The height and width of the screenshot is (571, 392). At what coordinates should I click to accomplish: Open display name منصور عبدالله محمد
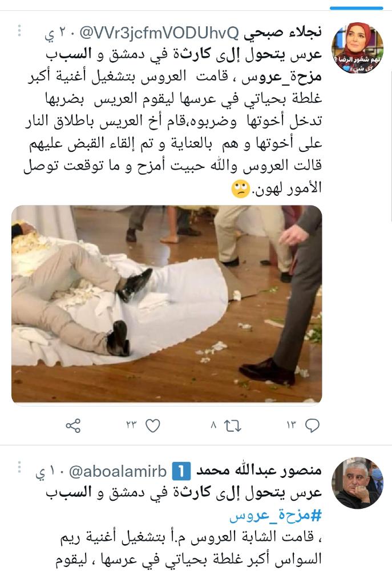coord(259,471)
